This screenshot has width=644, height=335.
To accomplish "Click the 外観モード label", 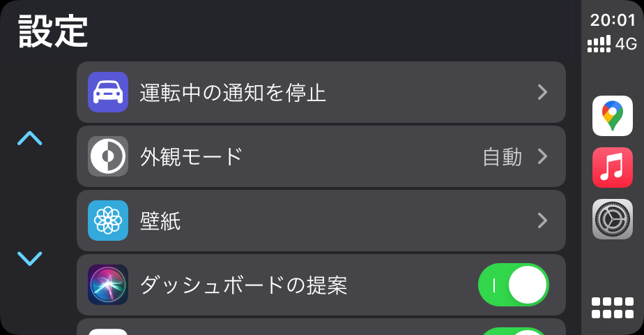I will click(191, 156).
